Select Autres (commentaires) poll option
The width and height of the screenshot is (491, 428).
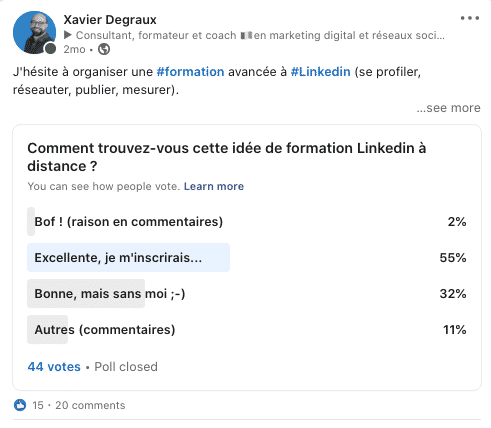tap(247, 330)
